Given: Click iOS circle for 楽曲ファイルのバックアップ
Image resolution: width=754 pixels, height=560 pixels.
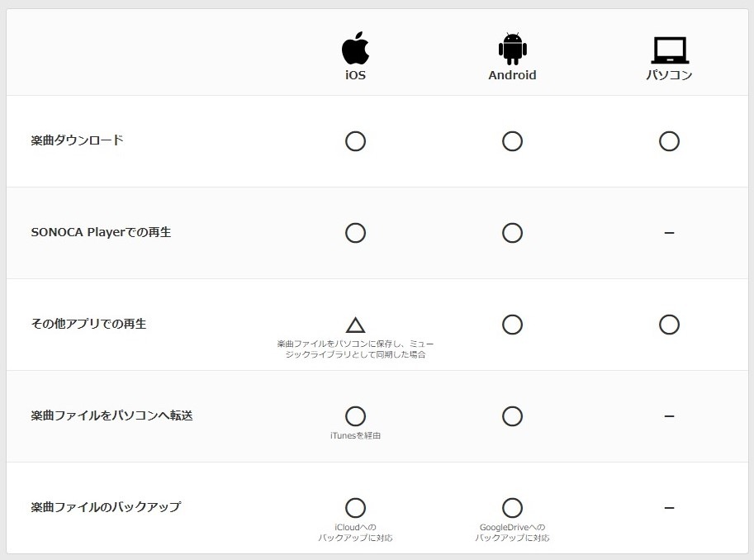Looking at the screenshot, I should 355,507.
